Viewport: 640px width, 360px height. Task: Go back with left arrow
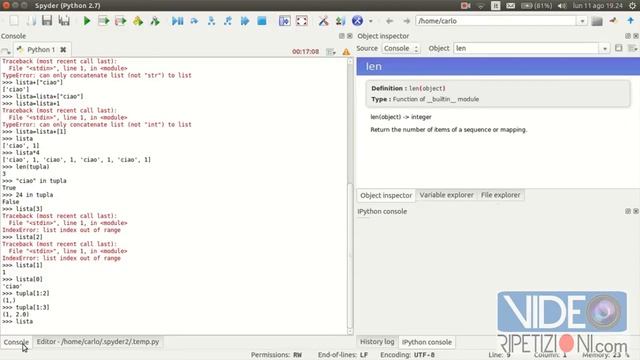click(389, 21)
